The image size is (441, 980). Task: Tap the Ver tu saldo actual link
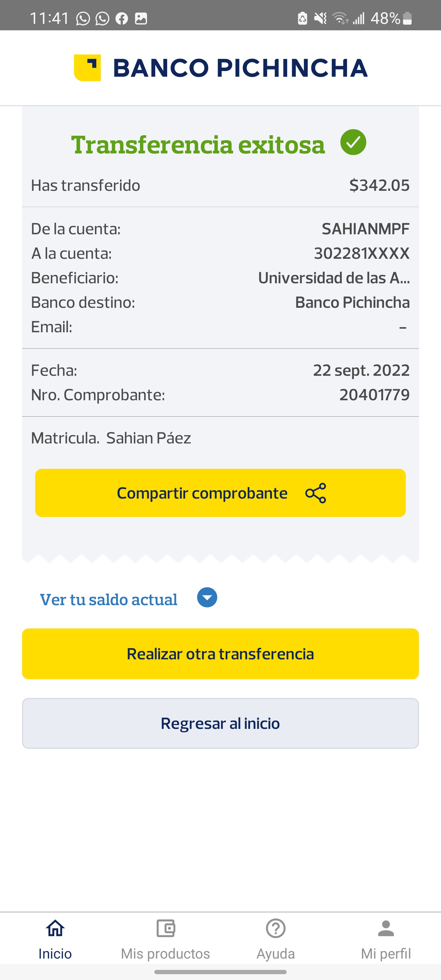(109, 600)
